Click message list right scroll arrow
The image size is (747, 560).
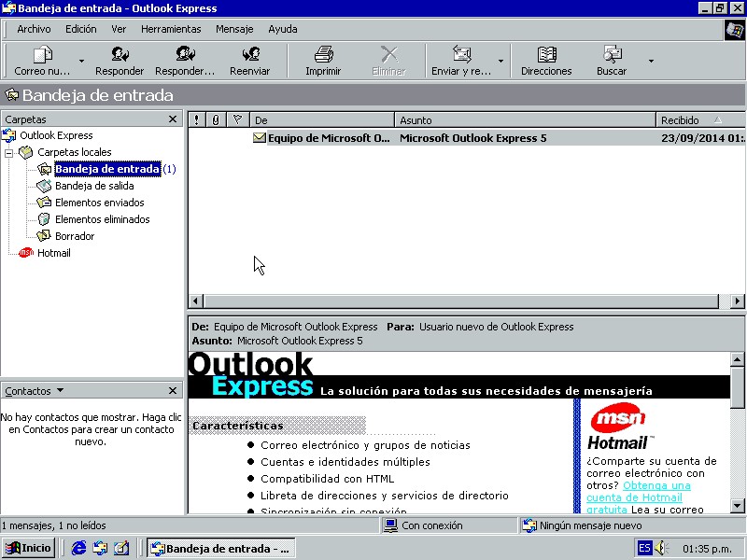(x=737, y=301)
